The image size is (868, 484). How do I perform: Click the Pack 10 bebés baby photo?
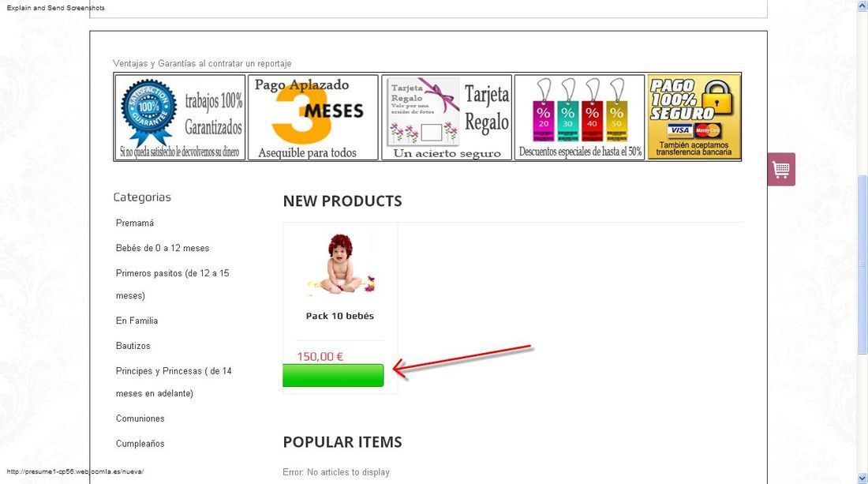click(x=340, y=264)
